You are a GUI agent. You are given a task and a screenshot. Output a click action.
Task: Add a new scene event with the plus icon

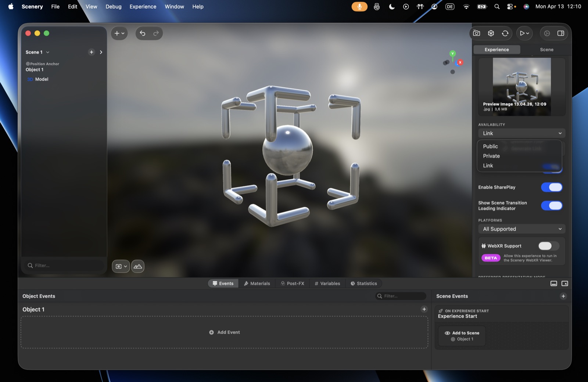pos(563,296)
